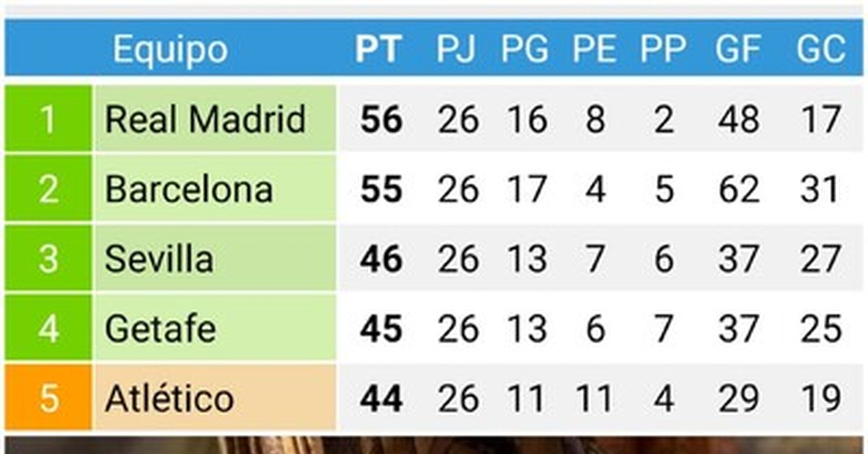Select the PJ column header
868x454 pixels.
click(456, 48)
